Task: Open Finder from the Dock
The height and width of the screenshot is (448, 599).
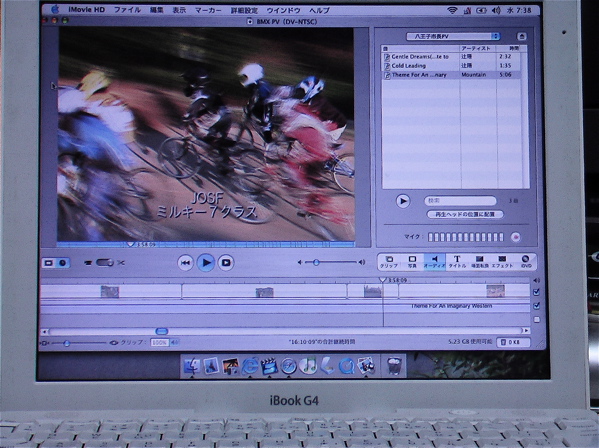Action: click(192, 366)
